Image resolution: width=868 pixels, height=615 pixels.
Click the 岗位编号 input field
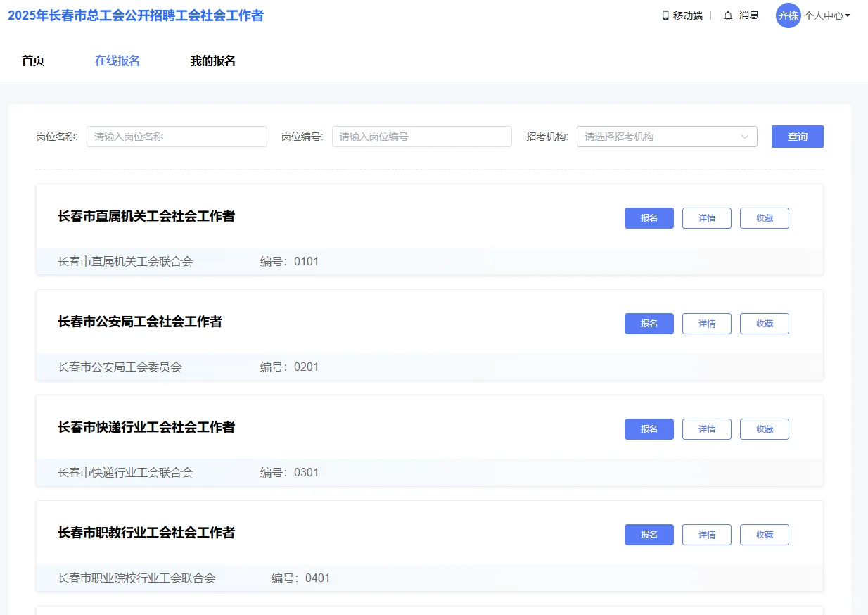[421, 137]
